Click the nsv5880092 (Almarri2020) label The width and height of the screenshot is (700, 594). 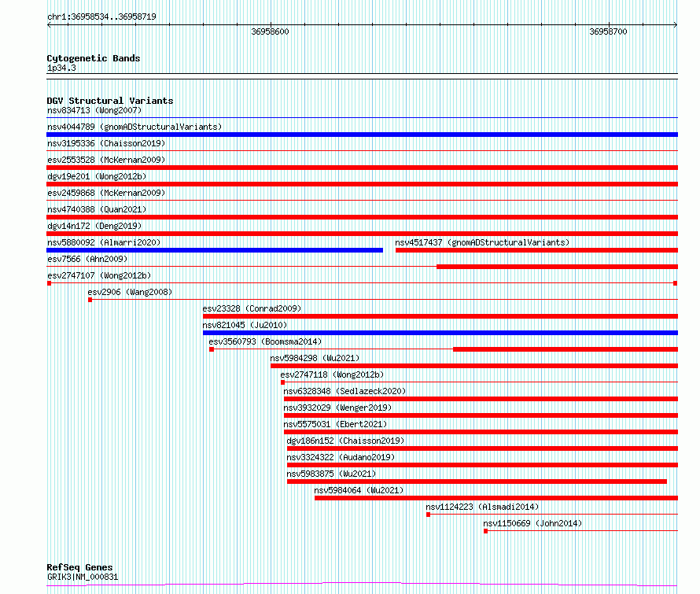point(104,242)
